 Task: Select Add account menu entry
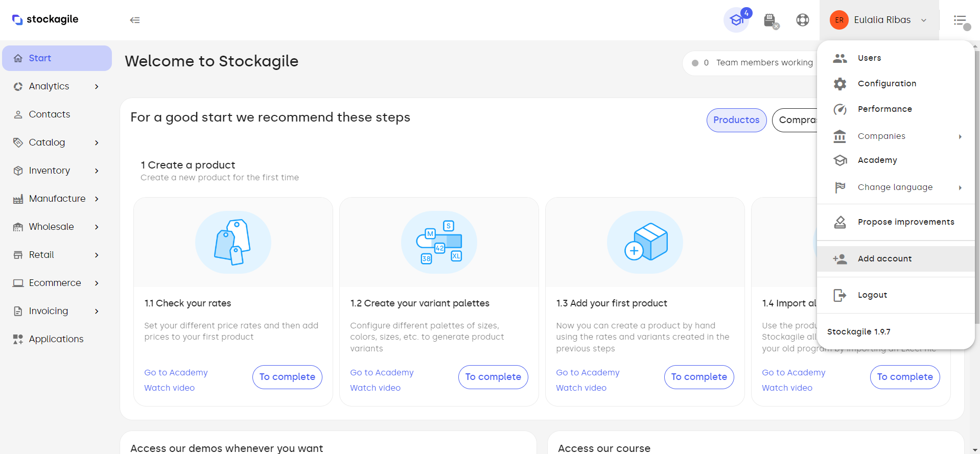click(x=896, y=259)
